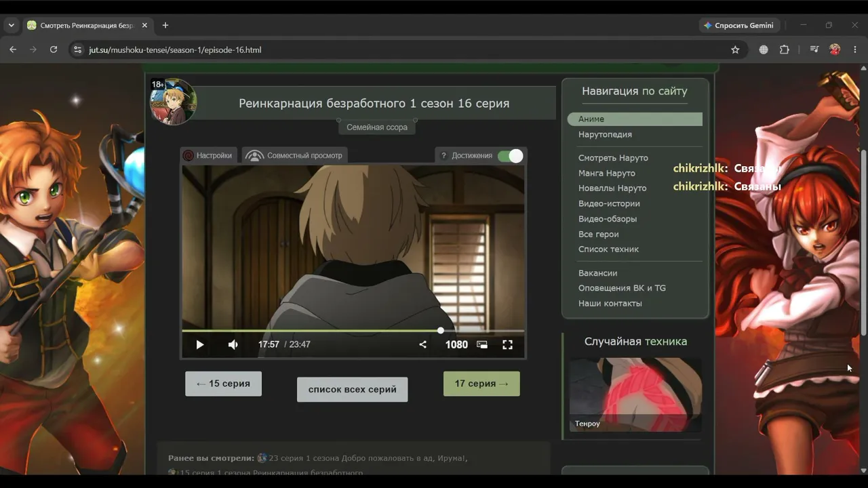The height and width of the screenshot is (488, 868).
Task: Bookmark this page with the star icon
Action: (735, 49)
